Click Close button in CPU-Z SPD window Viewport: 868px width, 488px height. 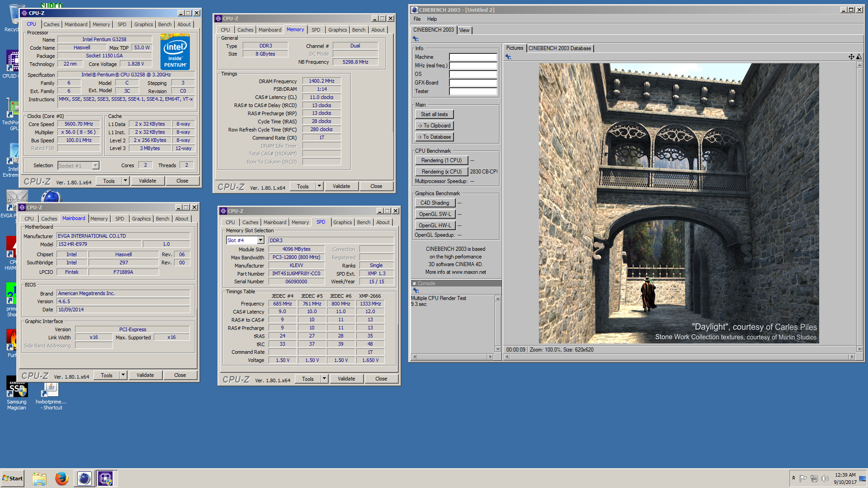click(381, 379)
